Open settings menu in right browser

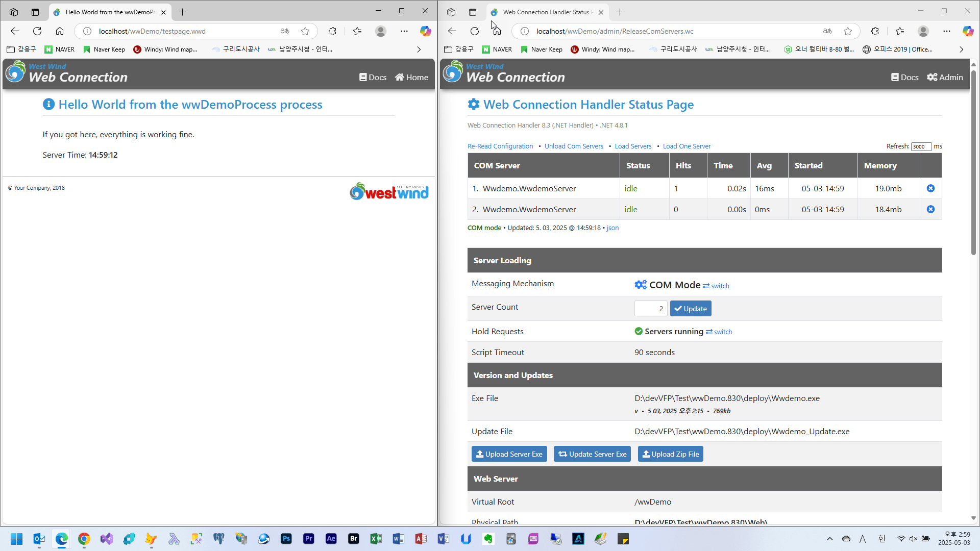[947, 31]
